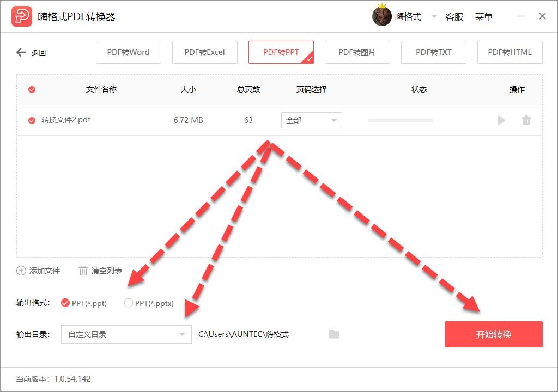The height and width of the screenshot is (392, 558).
Task: Switch to PDF转Word tab
Action: point(129,52)
